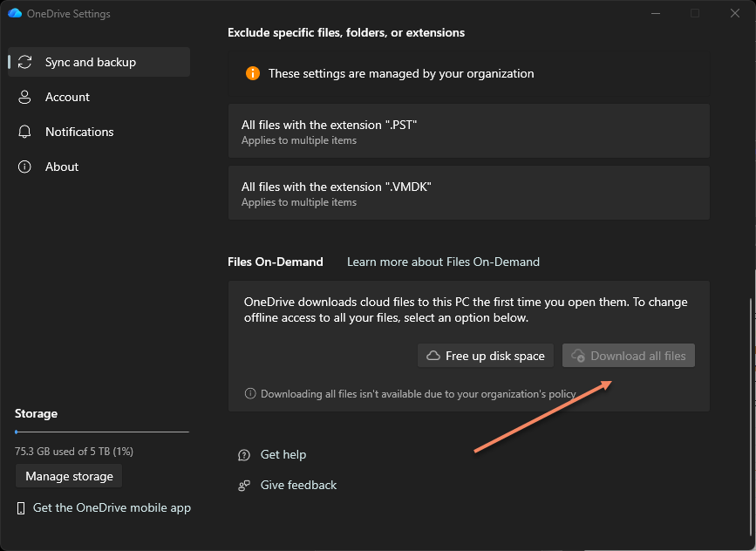Click the orange organization warning icon
Screen dimensions: 756x551
253,73
